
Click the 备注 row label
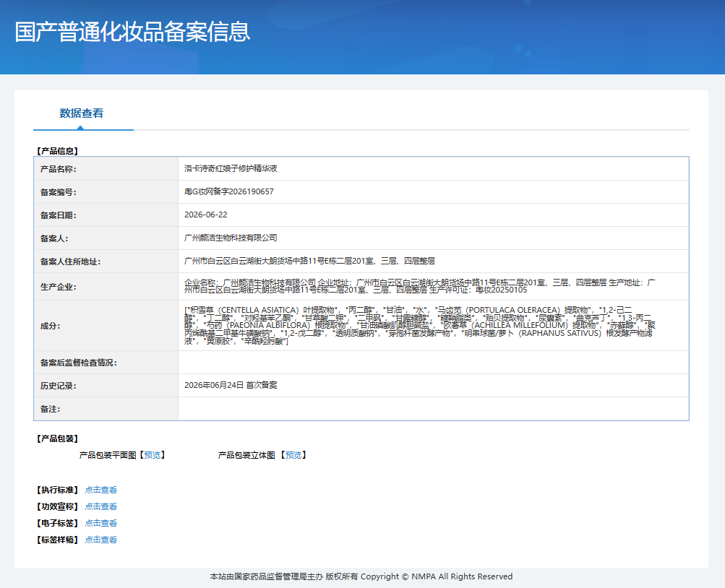tap(50, 409)
